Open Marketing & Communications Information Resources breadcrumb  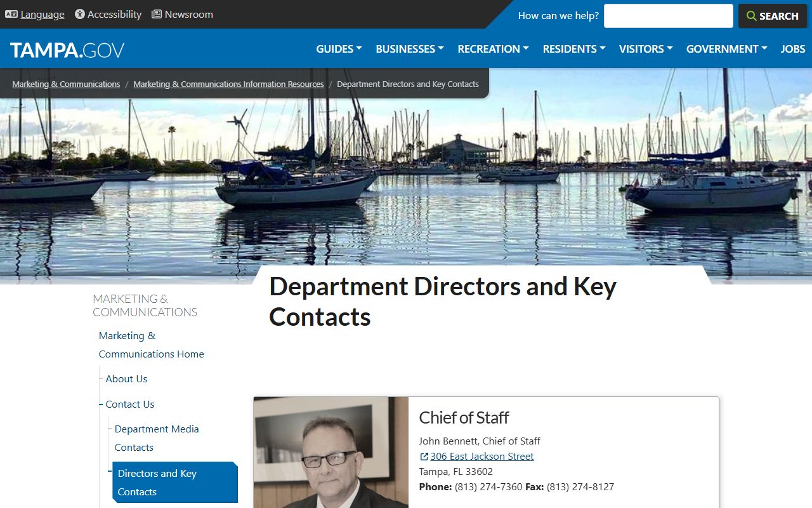(x=228, y=84)
